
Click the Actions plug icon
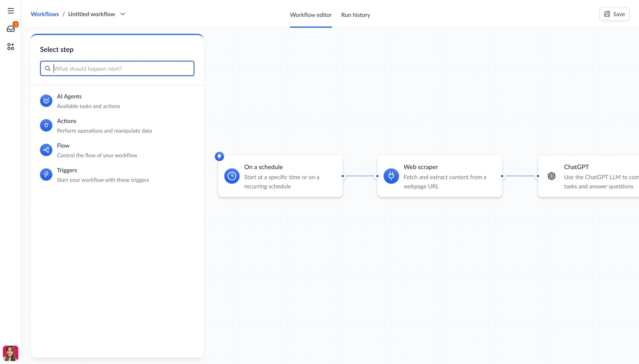click(x=46, y=125)
